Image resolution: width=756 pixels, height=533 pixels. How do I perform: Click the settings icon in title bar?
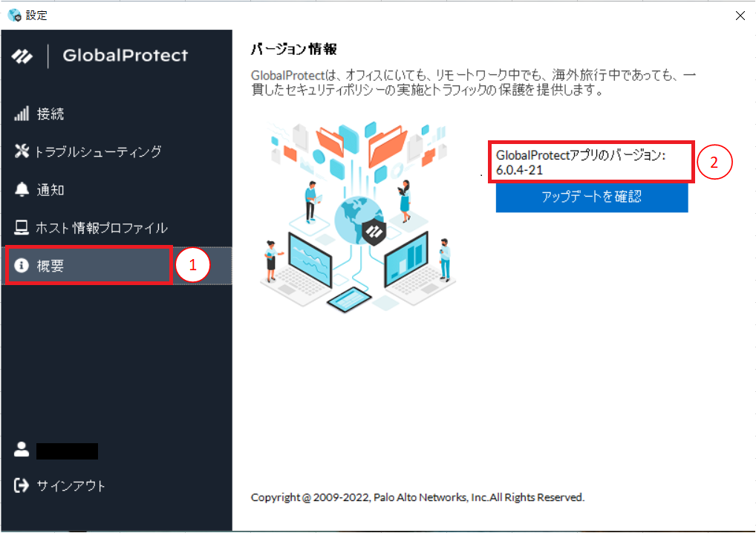click(14, 16)
